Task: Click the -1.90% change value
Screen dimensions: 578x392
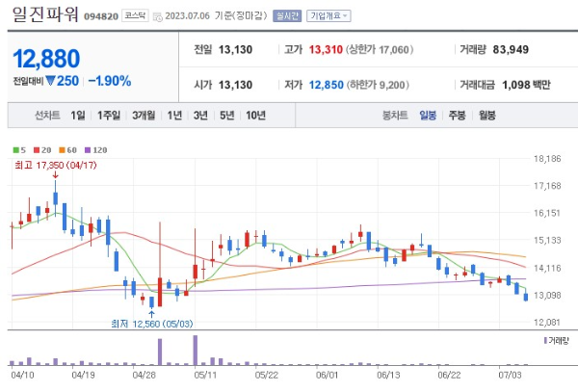Action: [110, 81]
